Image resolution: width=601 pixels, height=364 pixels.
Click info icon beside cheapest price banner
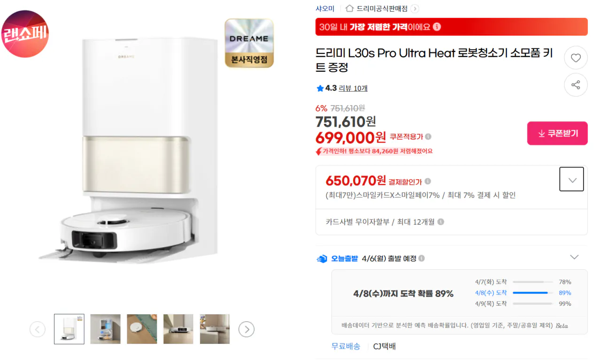tap(437, 27)
